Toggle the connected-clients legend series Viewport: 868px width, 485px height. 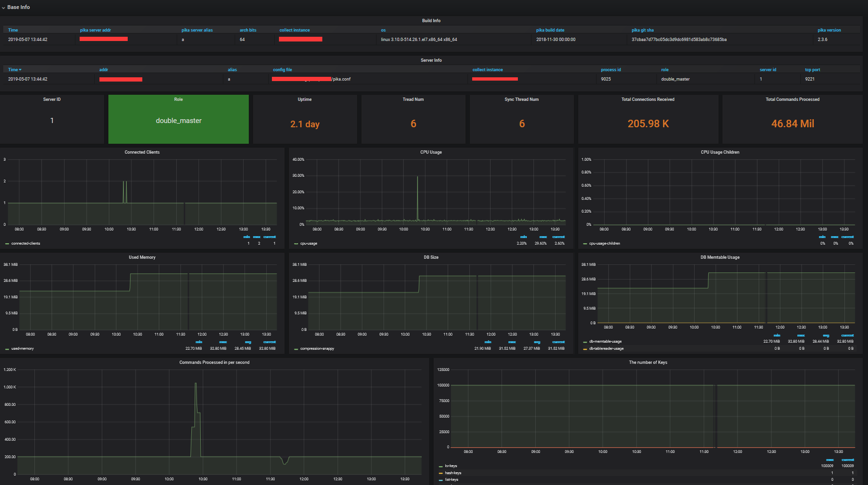(25, 244)
